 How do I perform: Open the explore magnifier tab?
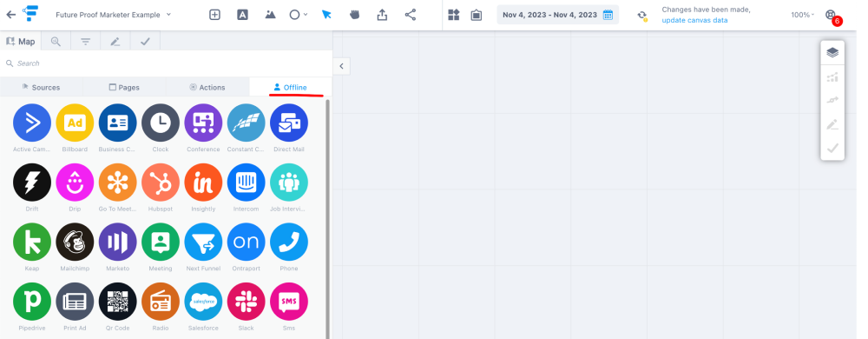[56, 42]
